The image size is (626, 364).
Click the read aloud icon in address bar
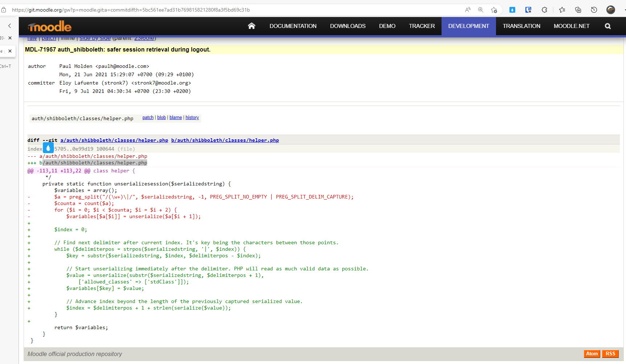pos(468,10)
